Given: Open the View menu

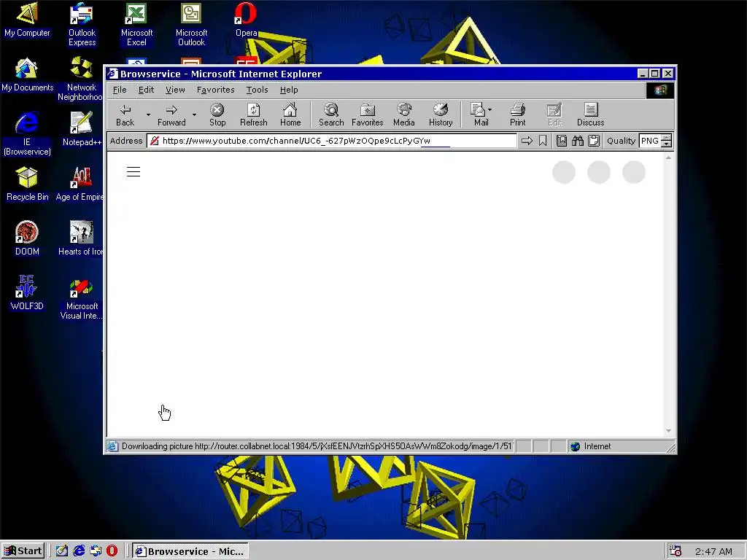Looking at the screenshot, I should pos(175,90).
